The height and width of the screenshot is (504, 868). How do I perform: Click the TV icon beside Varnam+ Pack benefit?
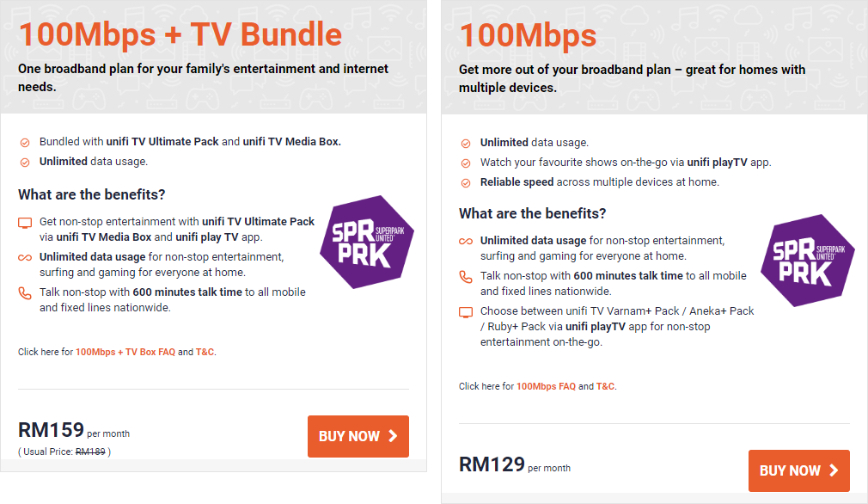(x=466, y=312)
